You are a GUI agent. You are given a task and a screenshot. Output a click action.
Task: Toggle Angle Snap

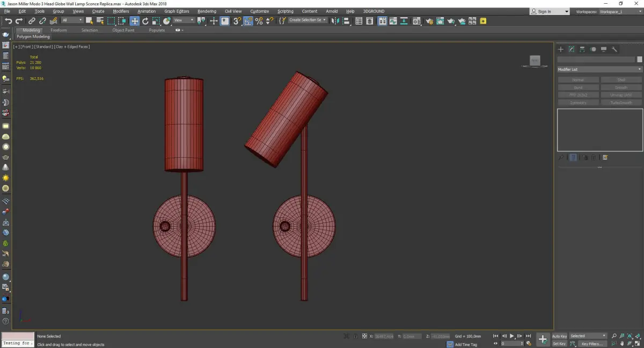(248, 21)
